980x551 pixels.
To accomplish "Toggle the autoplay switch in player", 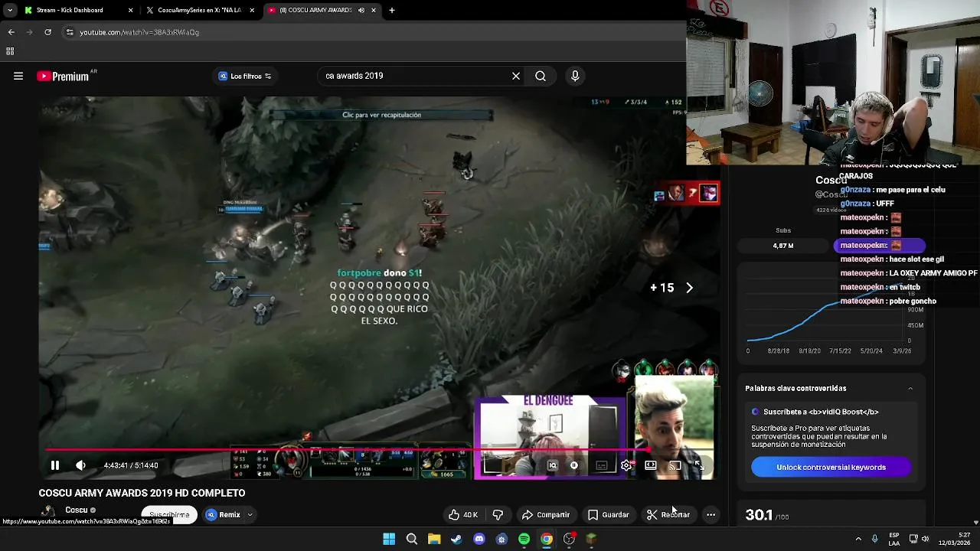I will coord(574,465).
